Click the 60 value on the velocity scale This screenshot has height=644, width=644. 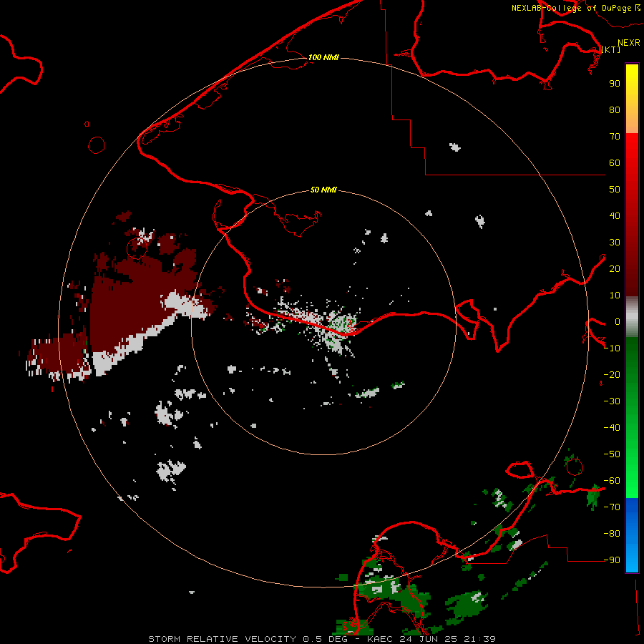click(x=615, y=163)
